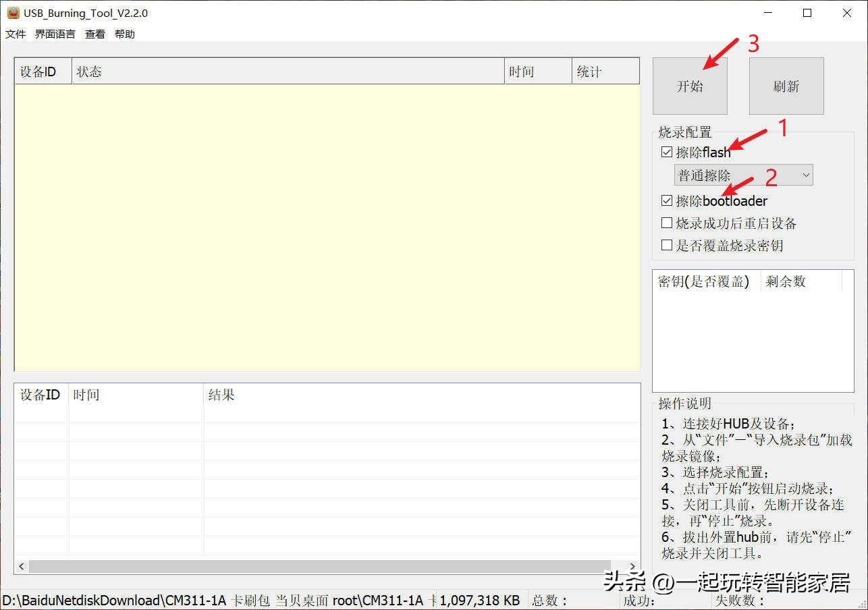Click the results table horizontal scrollbar thumb
868x610 pixels.
click(x=320, y=566)
